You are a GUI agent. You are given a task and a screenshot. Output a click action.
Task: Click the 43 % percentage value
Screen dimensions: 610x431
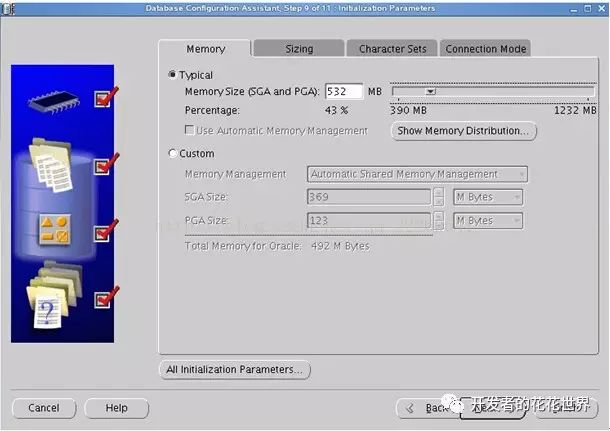[336, 110]
